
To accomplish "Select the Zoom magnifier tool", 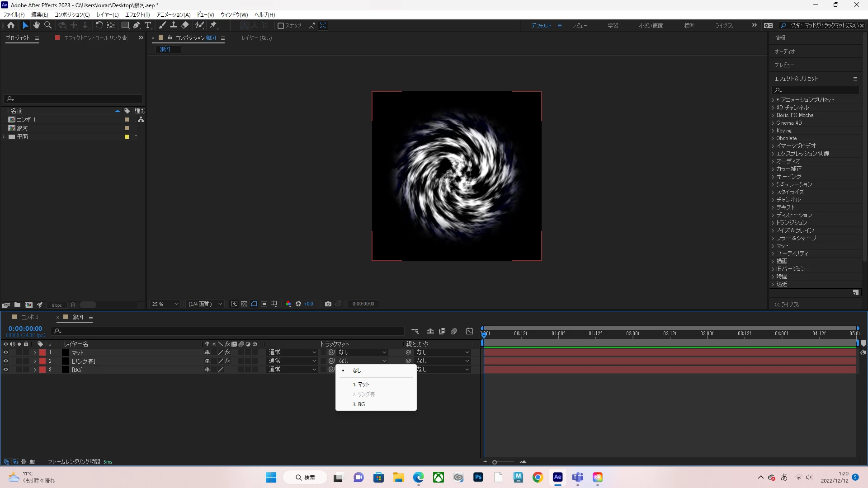I will click(x=48, y=25).
